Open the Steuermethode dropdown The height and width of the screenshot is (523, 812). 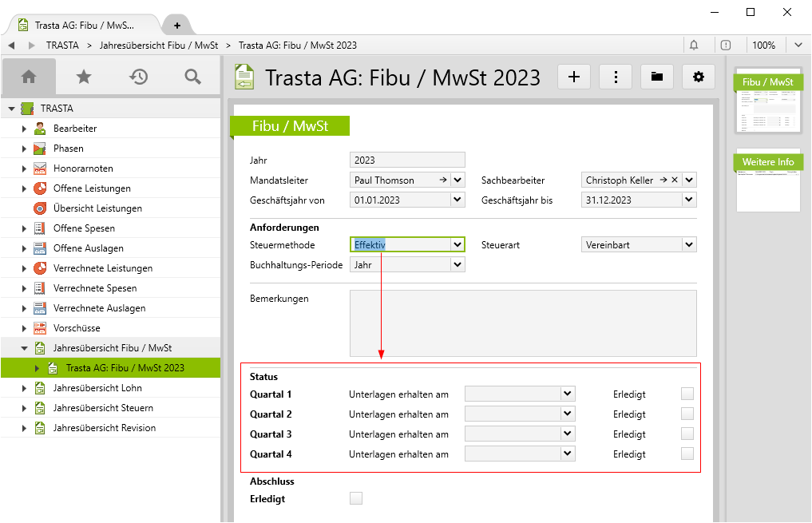[457, 245]
